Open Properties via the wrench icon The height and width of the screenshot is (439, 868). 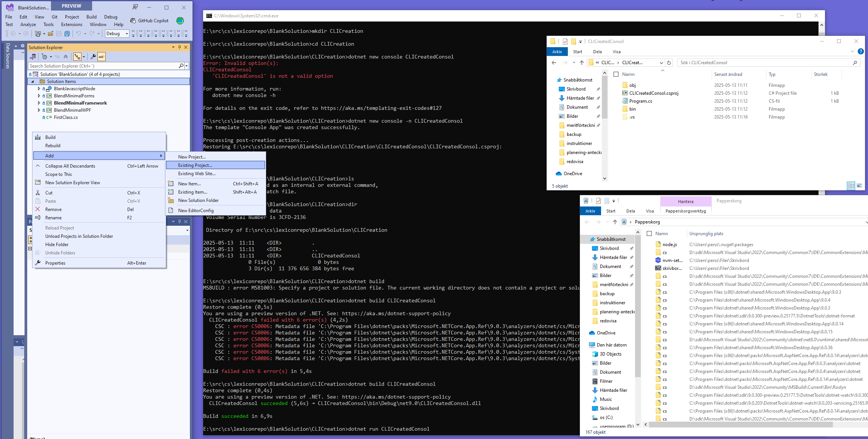tap(38, 263)
